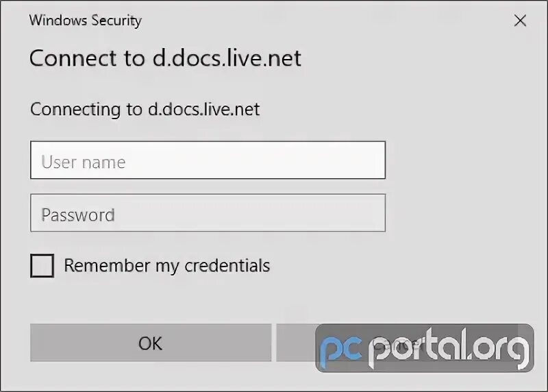
Task: Close the Windows Security dialog
Action: point(520,21)
